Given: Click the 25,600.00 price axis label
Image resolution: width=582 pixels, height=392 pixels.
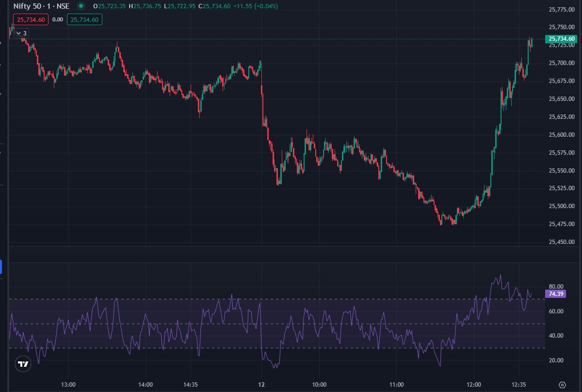Looking at the screenshot, I should tap(562, 135).
